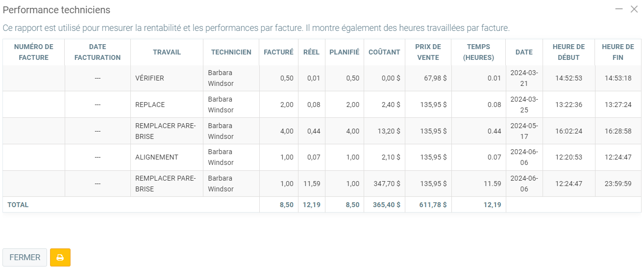Click the ALIGNEMENT job cell
Viewport: 644px width, 268px height.
pos(157,158)
